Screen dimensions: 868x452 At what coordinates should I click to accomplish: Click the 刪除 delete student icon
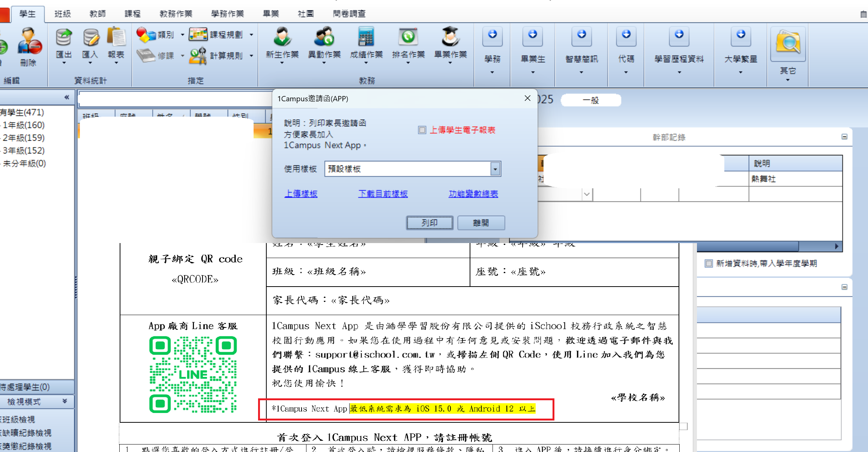[x=30, y=41]
